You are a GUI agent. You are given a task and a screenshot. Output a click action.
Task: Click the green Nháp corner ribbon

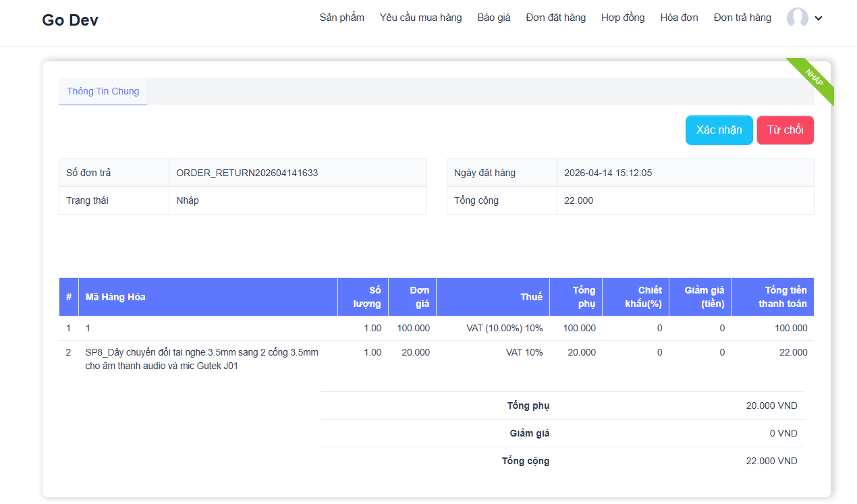[x=814, y=78]
